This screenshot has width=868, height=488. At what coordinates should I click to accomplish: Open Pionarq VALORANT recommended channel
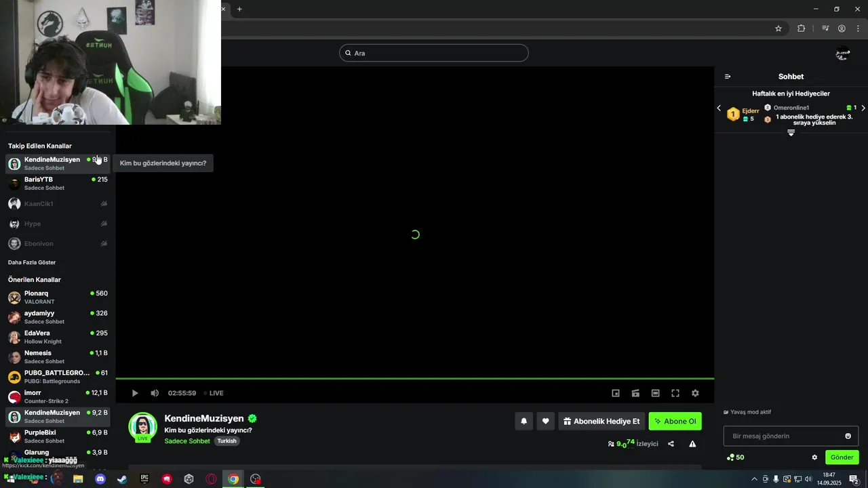[x=58, y=297]
